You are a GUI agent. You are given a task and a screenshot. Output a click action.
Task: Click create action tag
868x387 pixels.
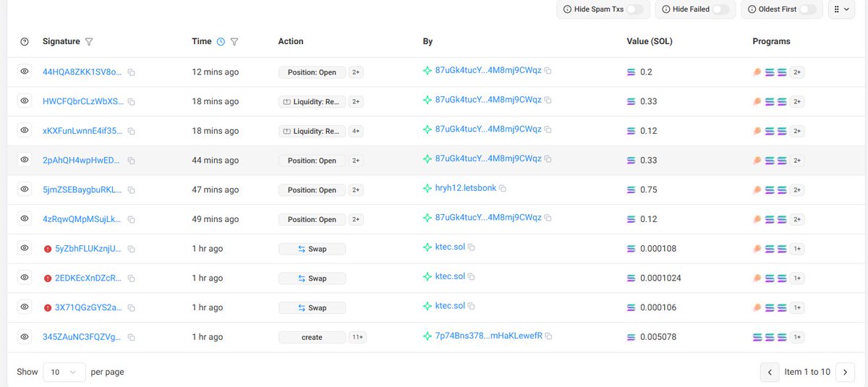pyautogui.click(x=312, y=337)
